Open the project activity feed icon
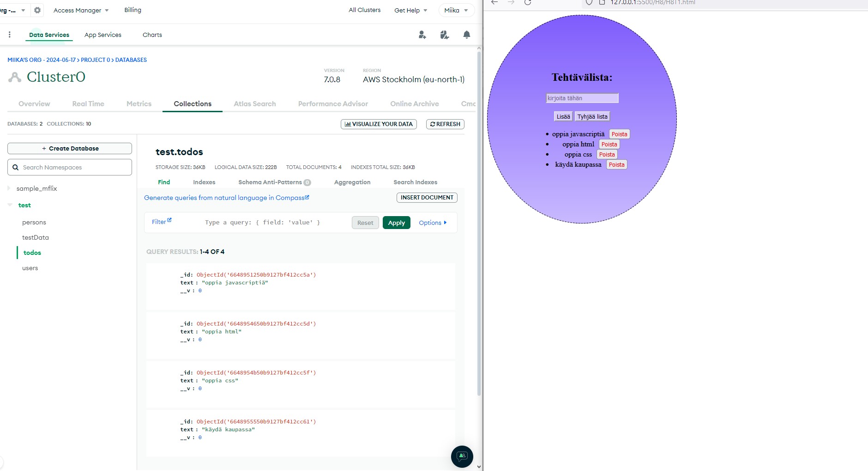This screenshot has height=471, width=868. 444,35
